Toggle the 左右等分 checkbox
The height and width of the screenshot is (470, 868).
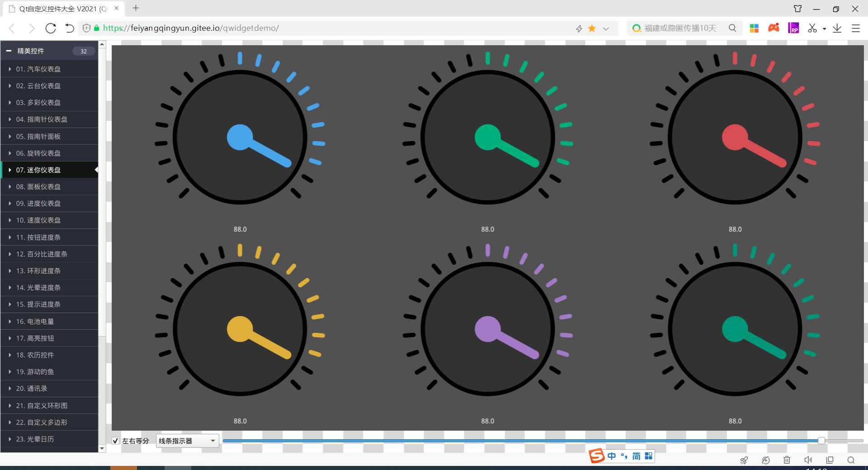116,441
